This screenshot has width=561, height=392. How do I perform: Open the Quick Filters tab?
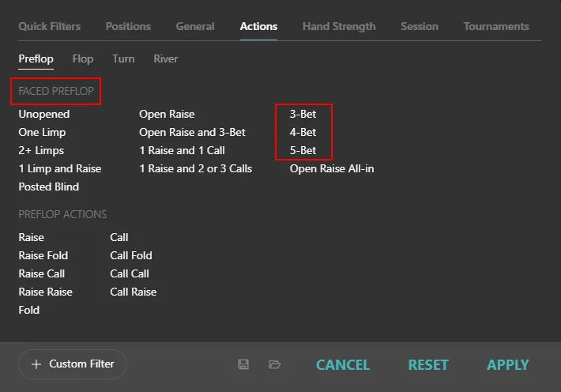tap(50, 26)
